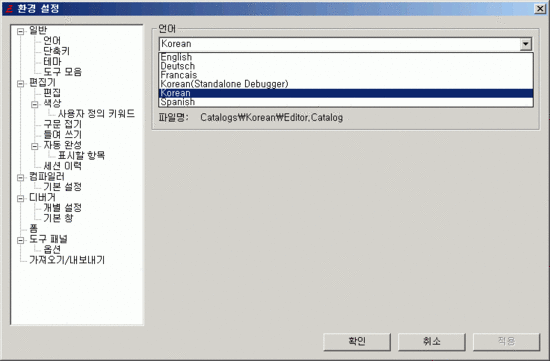Click the 취소 button
The image size is (550, 361).
[x=432, y=341]
